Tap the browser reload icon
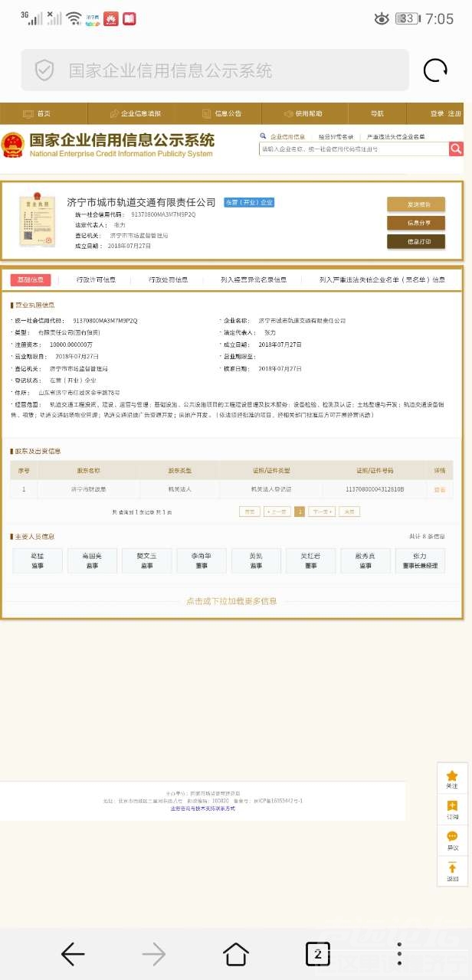The width and height of the screenshot is (472, 980). point(435,70)
